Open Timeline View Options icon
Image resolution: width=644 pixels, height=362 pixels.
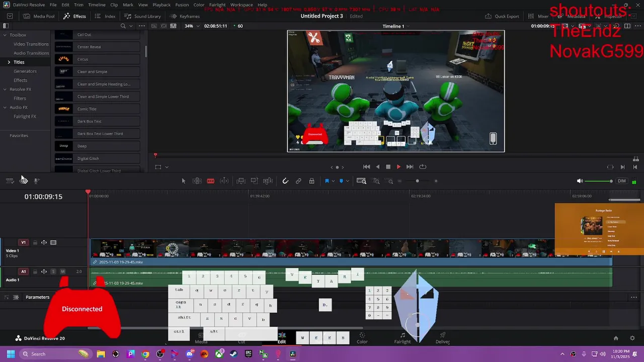[x=10, y=180]
